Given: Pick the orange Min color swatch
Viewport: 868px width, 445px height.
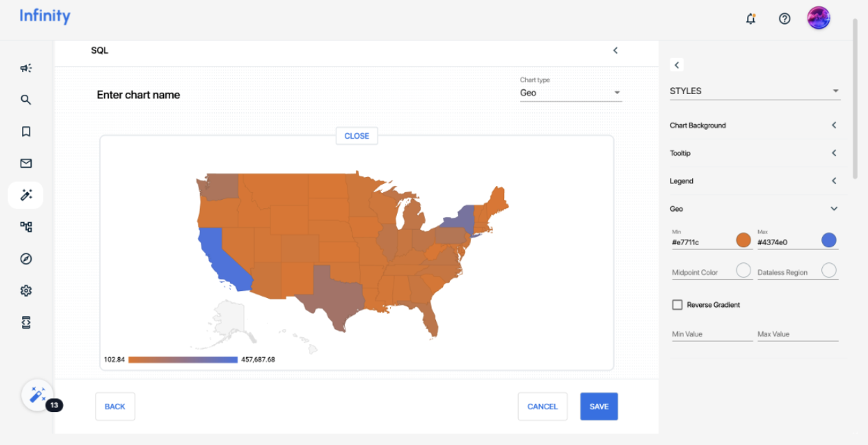Looking at the screenshot, I should point(743,240).
